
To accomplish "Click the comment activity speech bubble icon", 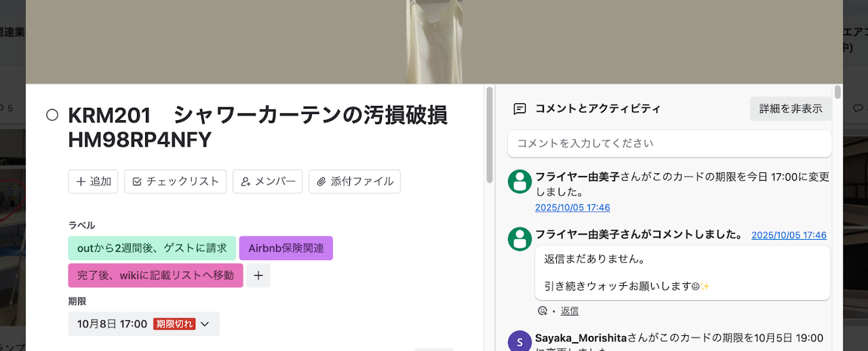I will 520,109.
